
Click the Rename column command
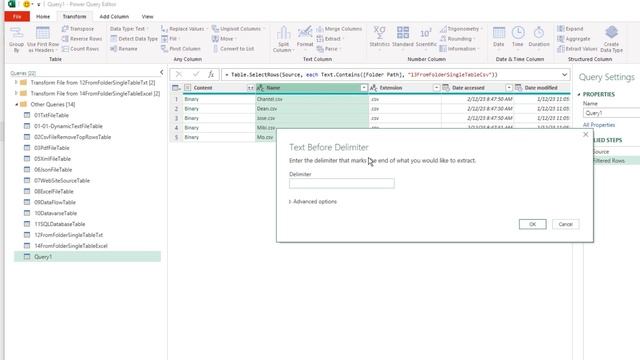coord(124,49)
